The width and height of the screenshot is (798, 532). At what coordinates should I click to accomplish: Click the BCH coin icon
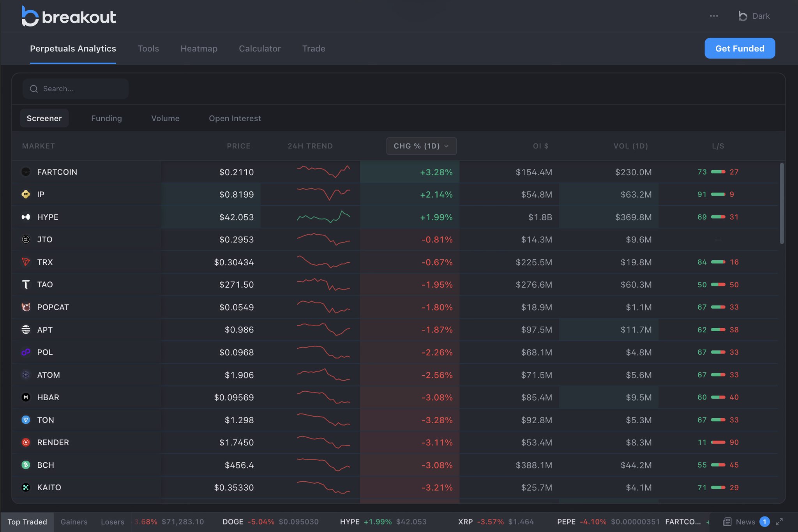pyautogui.click(x=26, y=465)
